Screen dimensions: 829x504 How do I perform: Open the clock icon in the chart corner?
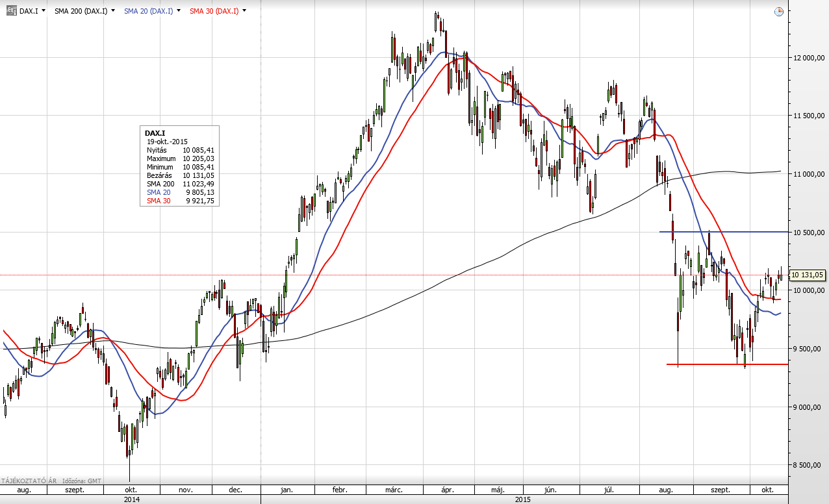pos(779,12)
